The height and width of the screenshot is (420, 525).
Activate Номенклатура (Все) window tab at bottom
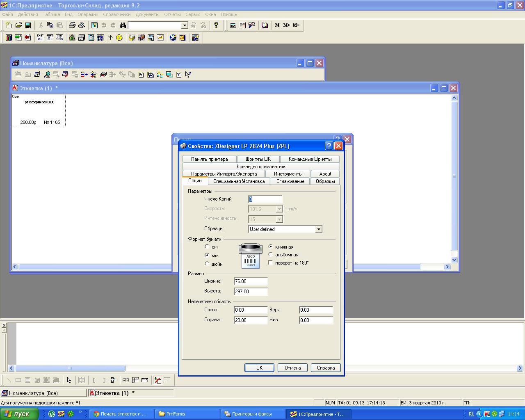(43, 393)
